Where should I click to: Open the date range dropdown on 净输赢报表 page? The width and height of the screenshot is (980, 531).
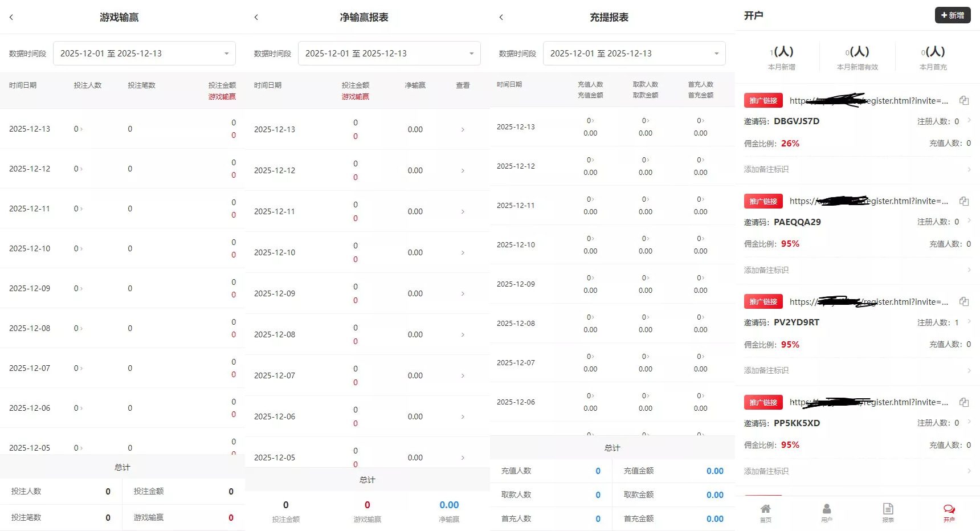tap(389, 53)
